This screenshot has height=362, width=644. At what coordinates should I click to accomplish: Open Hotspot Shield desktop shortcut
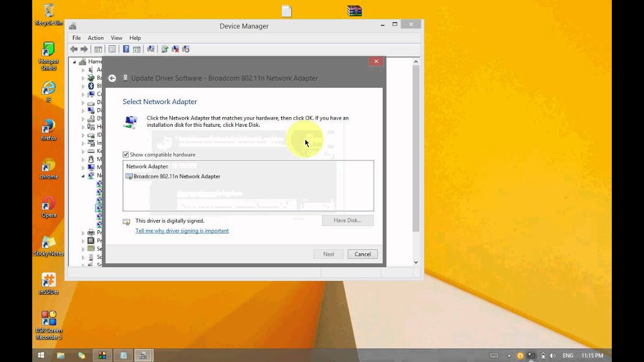[48, 56]
